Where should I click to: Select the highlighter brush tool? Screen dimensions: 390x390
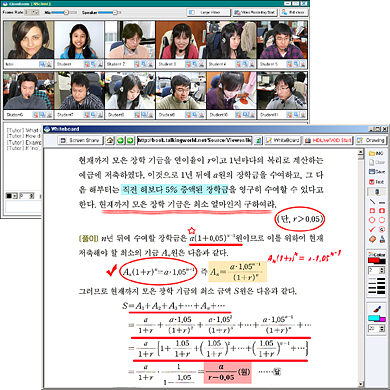tap(377, 309)
